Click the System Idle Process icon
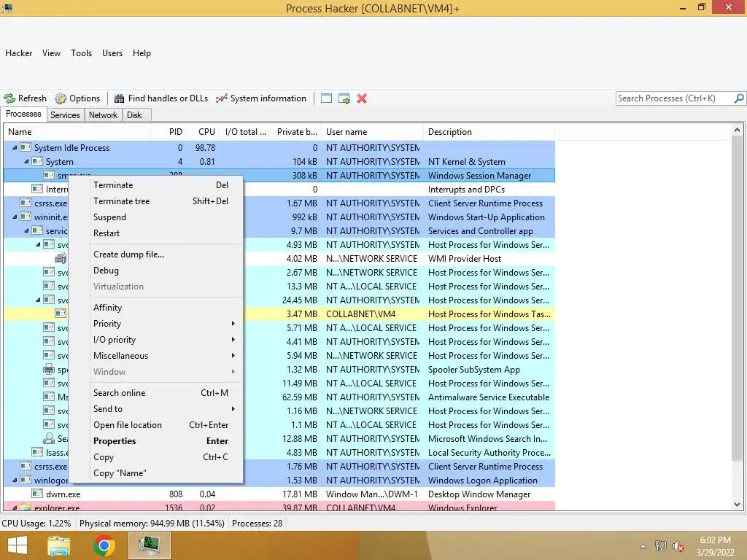The height and width of the screenshot is (560, 747). 26,147
